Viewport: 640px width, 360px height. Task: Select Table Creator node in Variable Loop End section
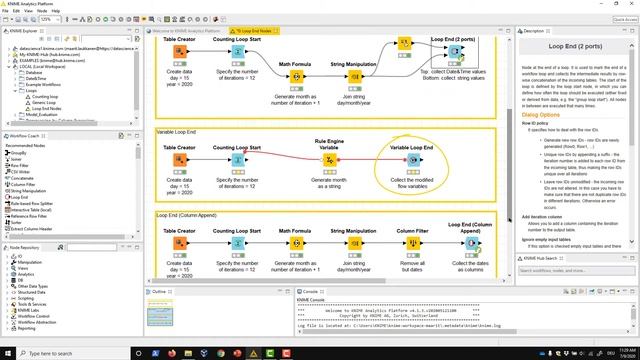tap(180, 160)
